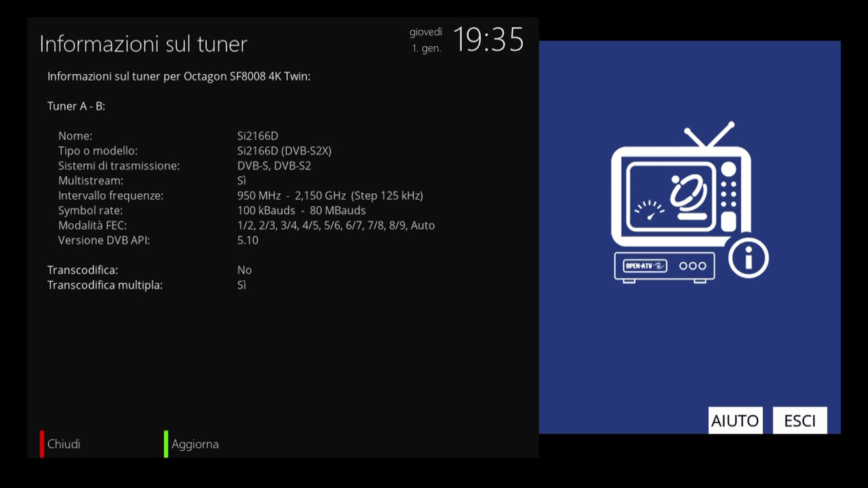
Task: Click the 19:35 clock display
Action: pos(488,40)
